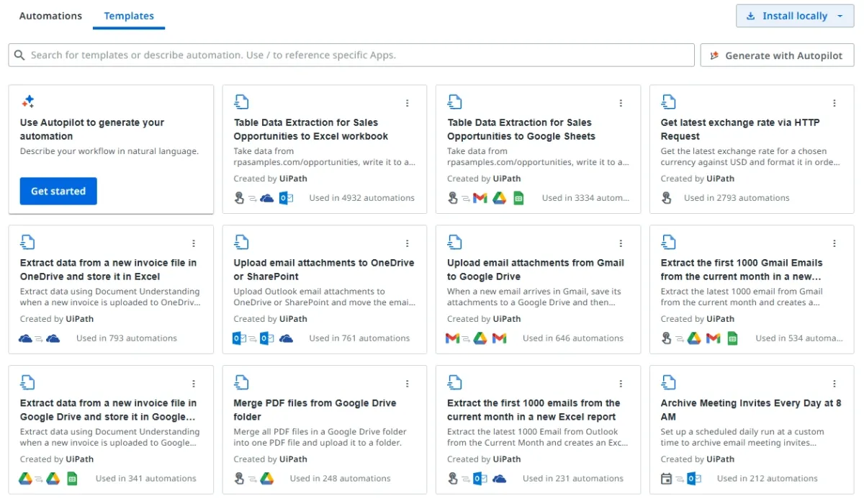The width and height of the screenshot is (864, 504).
Task: Click Google Drive icon in Google Sheets extraction card
Action: [x=500, y=198]
